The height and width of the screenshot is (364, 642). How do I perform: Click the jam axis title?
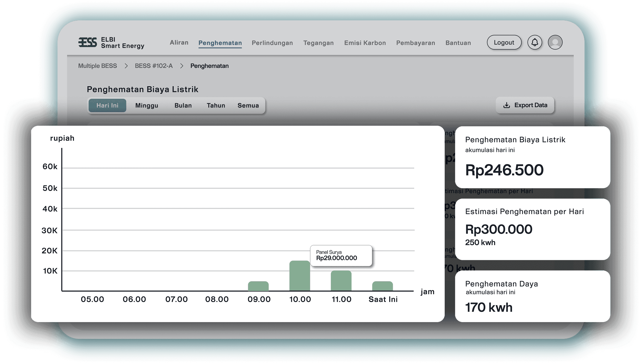(x=427, y=292)
